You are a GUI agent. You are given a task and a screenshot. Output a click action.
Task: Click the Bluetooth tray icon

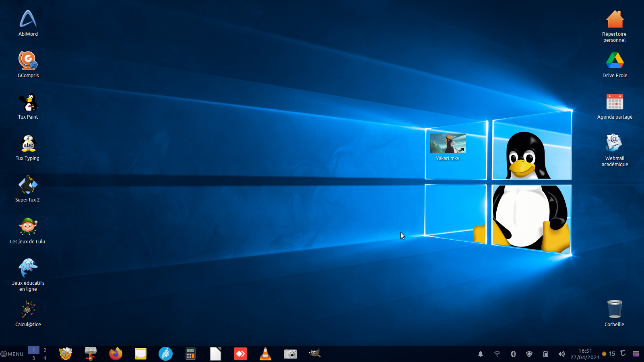coord(513,354)
